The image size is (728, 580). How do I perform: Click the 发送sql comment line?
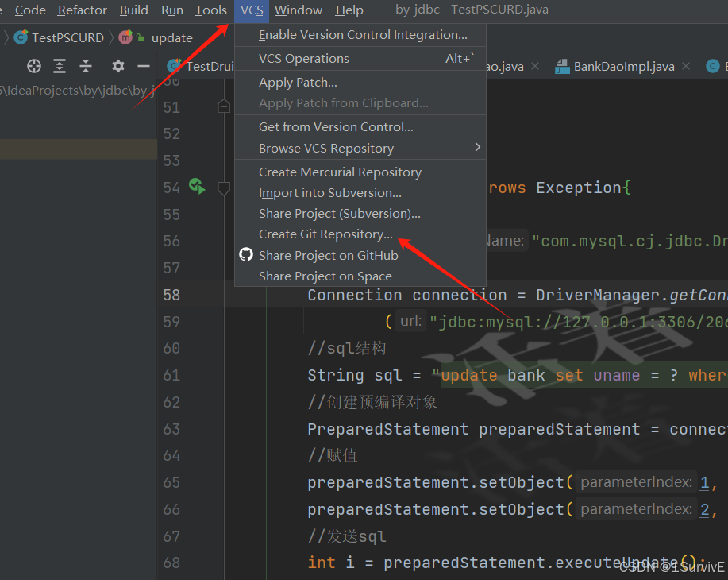pos(347,536)
